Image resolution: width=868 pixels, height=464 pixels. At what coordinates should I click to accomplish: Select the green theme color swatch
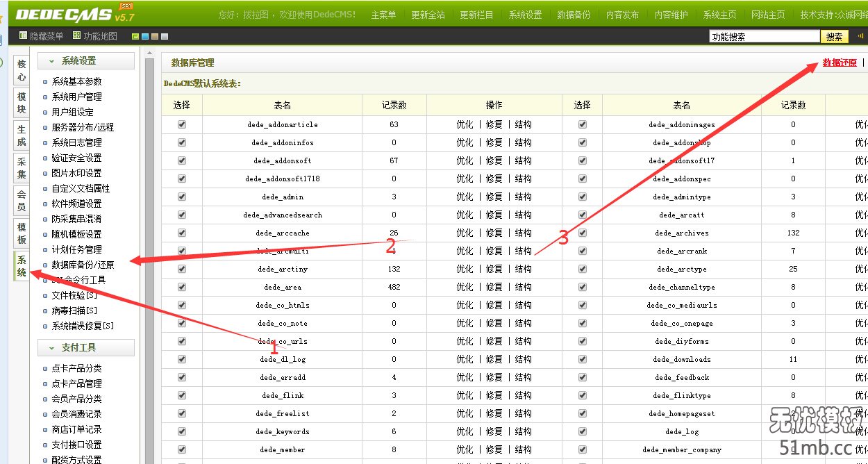tap(135, 36)
